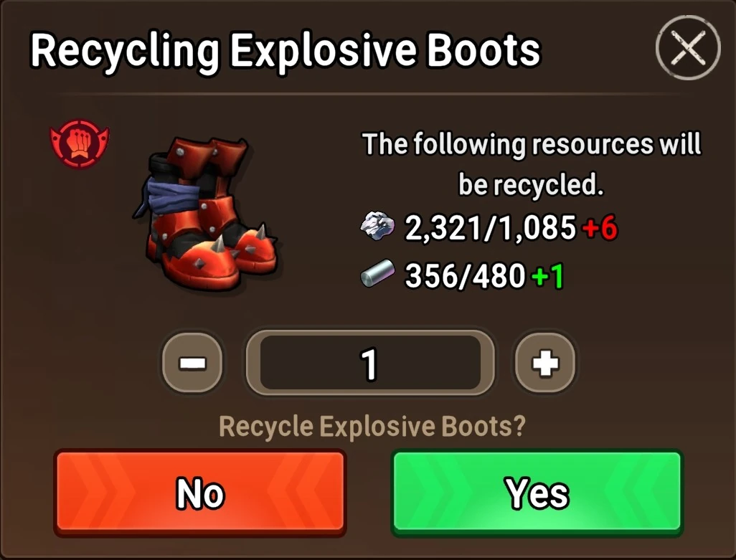Tap the Recycling Explosive Boots title
The image size is (736, 560).
tap(286, 51)
